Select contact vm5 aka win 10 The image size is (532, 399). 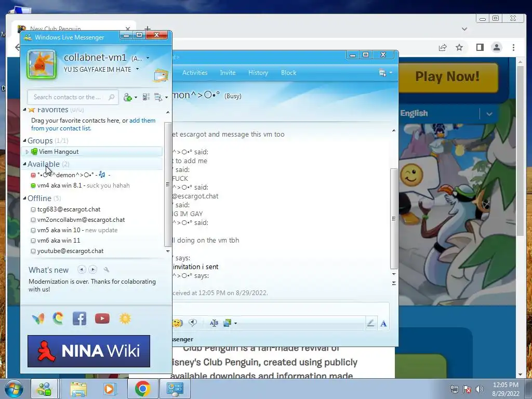coord(74,230)
